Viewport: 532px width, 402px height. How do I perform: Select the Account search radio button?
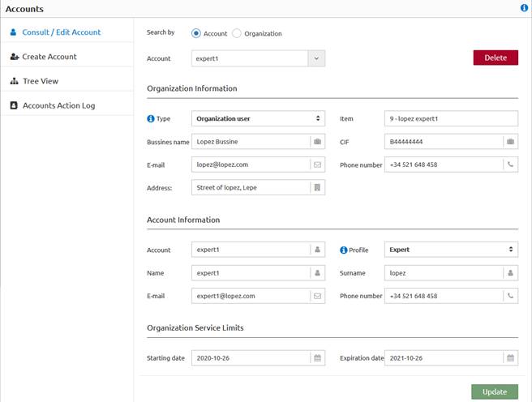tap(196, 33)
